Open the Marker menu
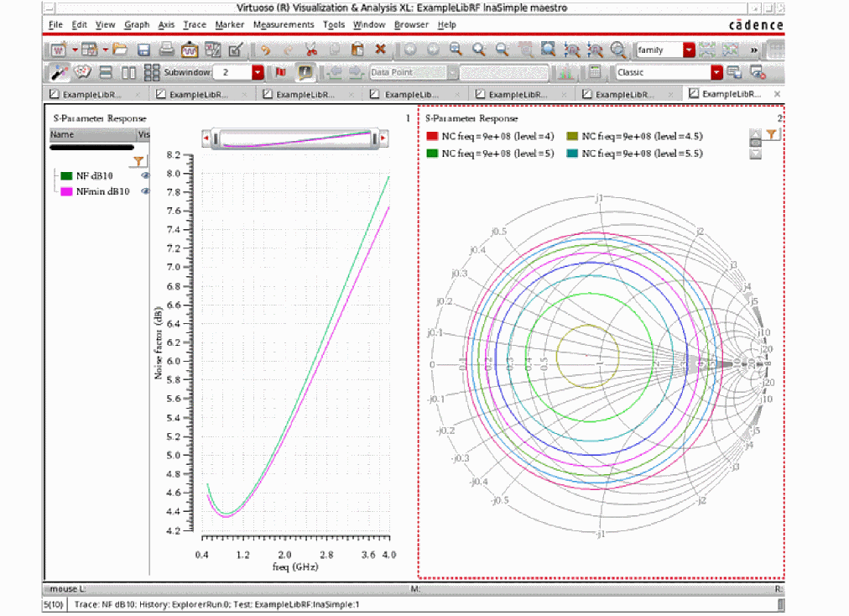 (229, 25)
